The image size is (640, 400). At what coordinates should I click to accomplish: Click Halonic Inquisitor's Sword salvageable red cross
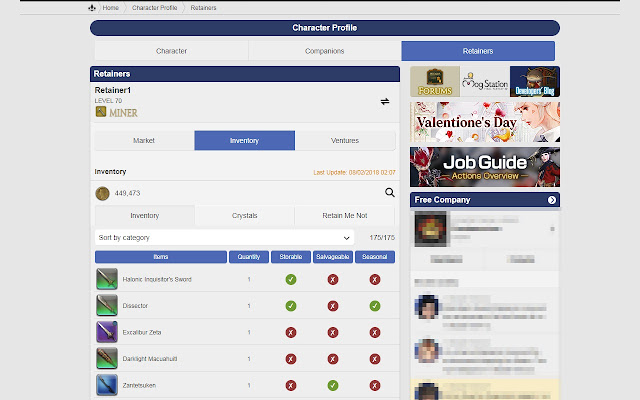pos(333,280)
